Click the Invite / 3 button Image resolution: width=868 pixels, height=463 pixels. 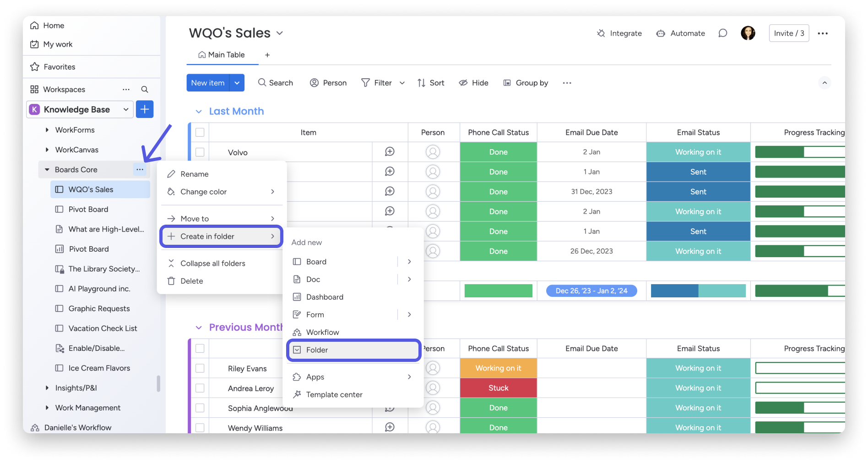pyautogui.click(x=789, y=33)
